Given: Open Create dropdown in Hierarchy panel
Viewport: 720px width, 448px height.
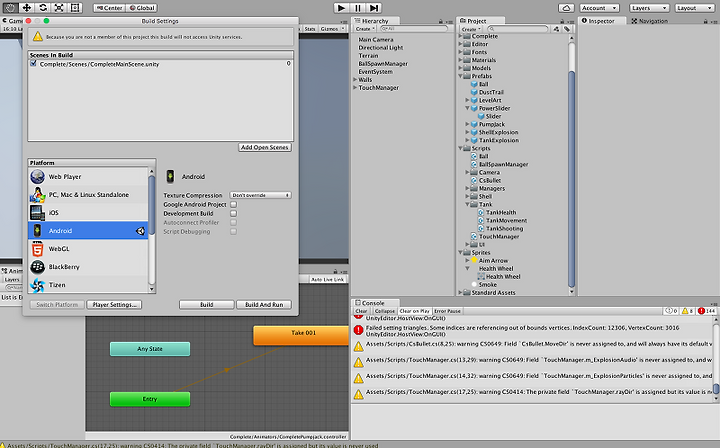Looking at the screenshot, I should click(x=365, y=29).
